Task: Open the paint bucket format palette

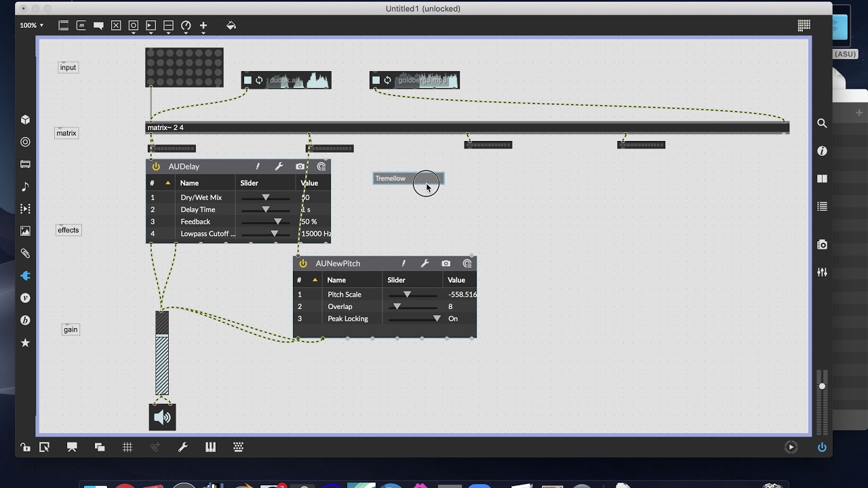Action: [x=231, y=26]
